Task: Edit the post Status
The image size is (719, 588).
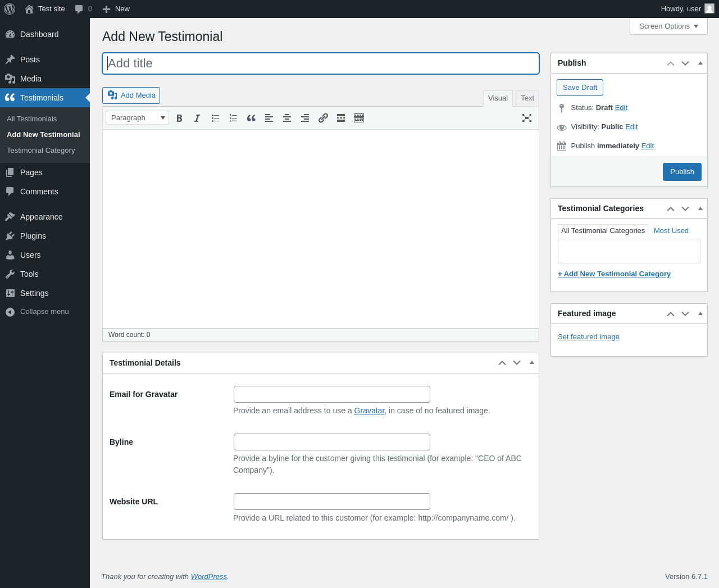Action: coord(621,108)
